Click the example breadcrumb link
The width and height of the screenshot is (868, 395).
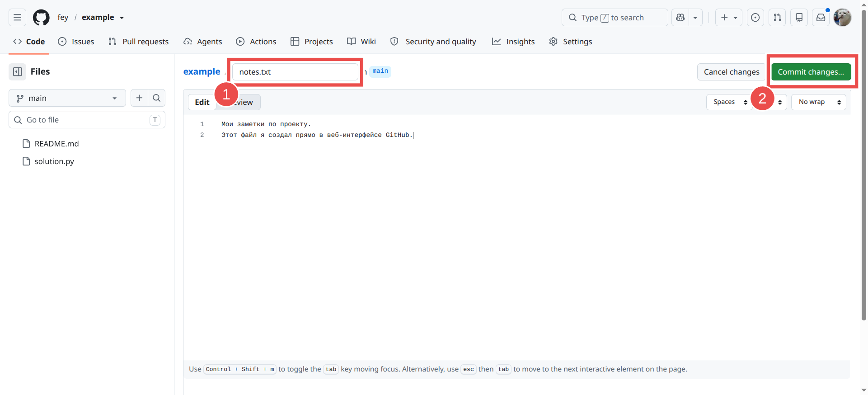point(202,71)
